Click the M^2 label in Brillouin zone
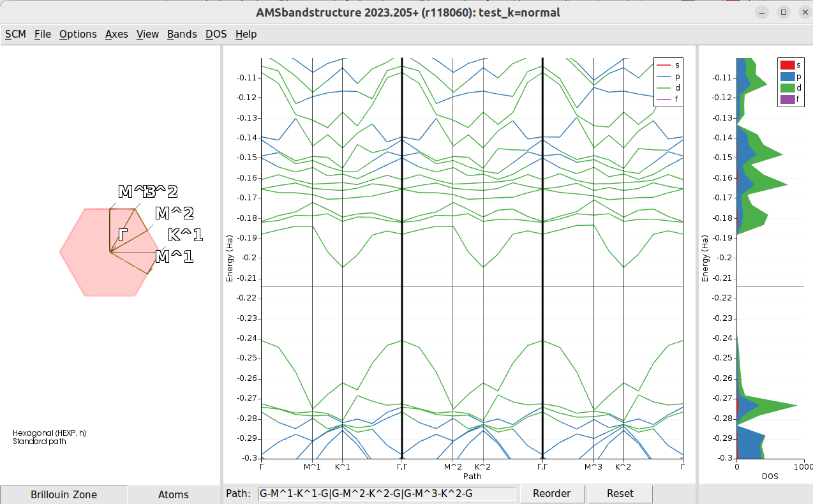Screen dimensions: 813x504 pos(174,213)
